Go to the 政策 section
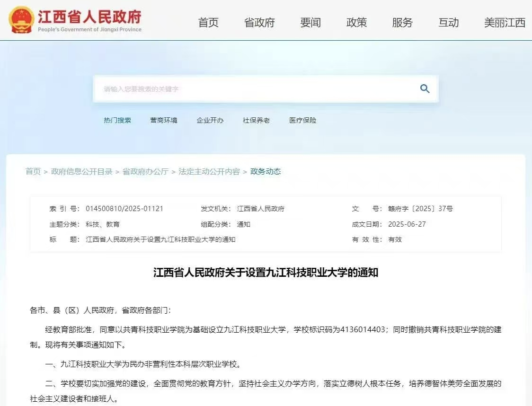532x406 pixels. tap(357, 23)
